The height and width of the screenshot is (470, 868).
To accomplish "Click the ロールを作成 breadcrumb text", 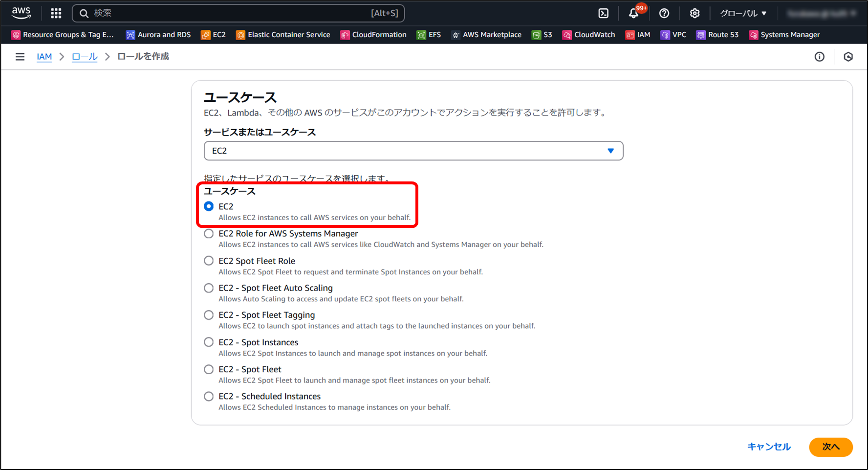I will [143, 57].
